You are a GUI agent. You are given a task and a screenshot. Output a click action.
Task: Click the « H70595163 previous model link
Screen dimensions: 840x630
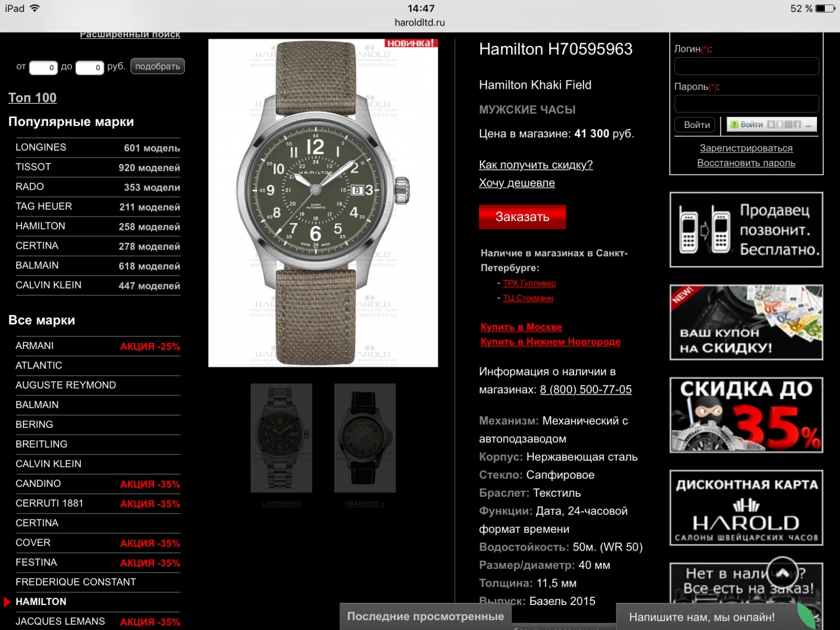[281, 504]
